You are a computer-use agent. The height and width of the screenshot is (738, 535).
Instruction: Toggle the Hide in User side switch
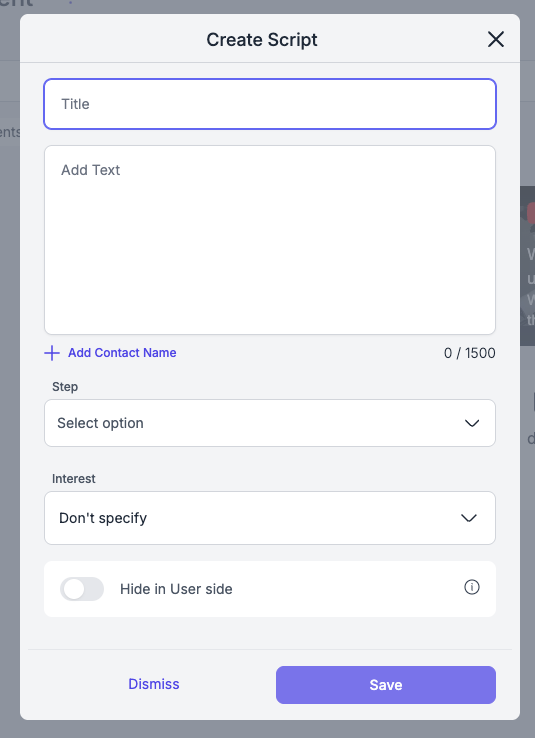click(x=82, y=589)
